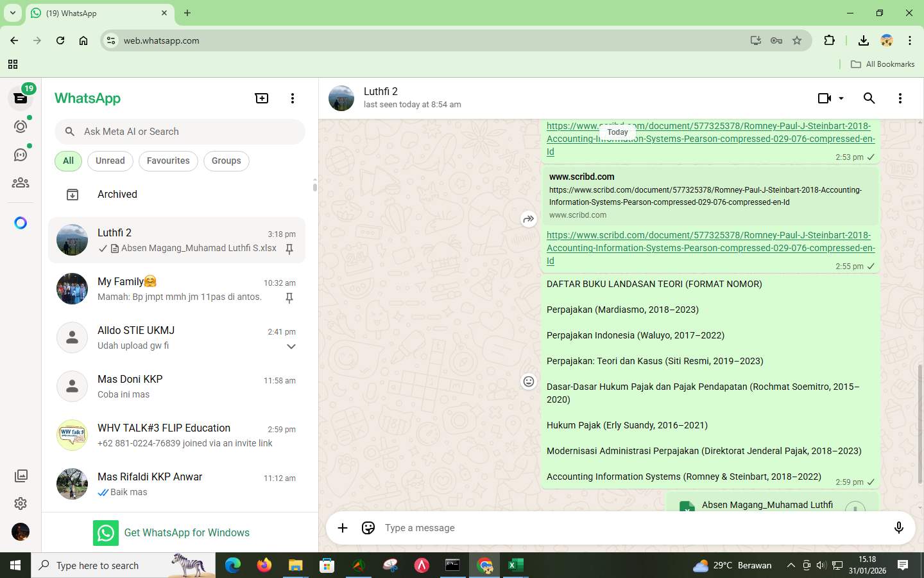924x578 pixels.
Task: Attach a file using the plus icon
Action: pos(343,527)
